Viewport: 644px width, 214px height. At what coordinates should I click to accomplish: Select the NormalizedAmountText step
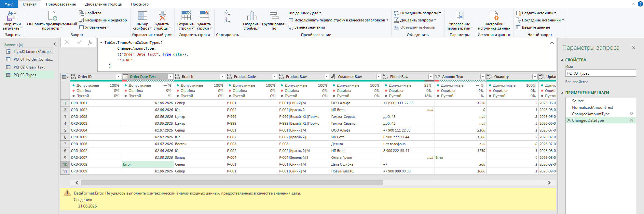tap(593, 107)
